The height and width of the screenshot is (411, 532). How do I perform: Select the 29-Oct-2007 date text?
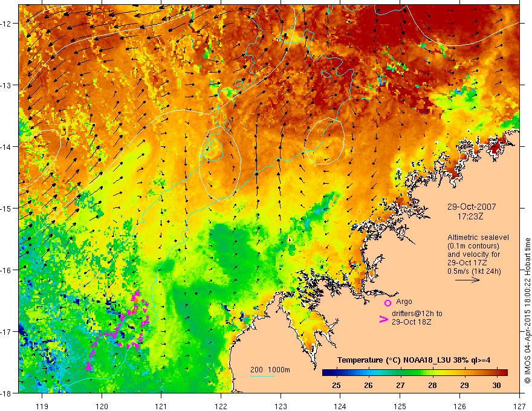(472, 207)
